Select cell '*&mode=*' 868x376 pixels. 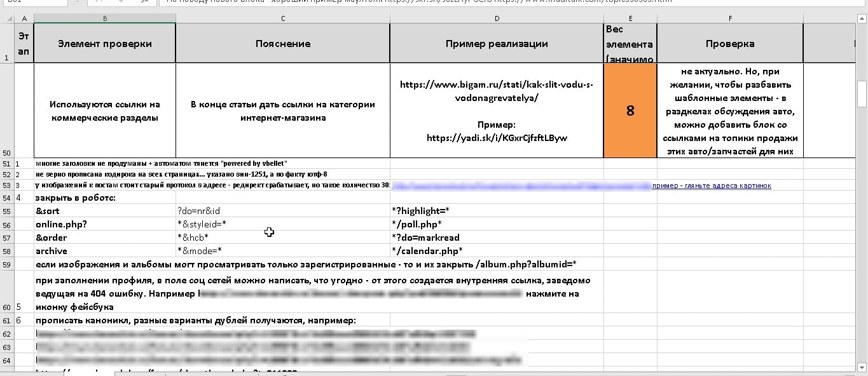[283, 251]
